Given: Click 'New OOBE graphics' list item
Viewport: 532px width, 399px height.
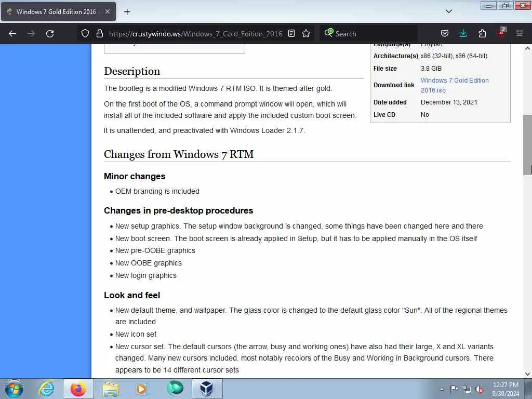Looking at the screenshot, I should pos(148,263).
